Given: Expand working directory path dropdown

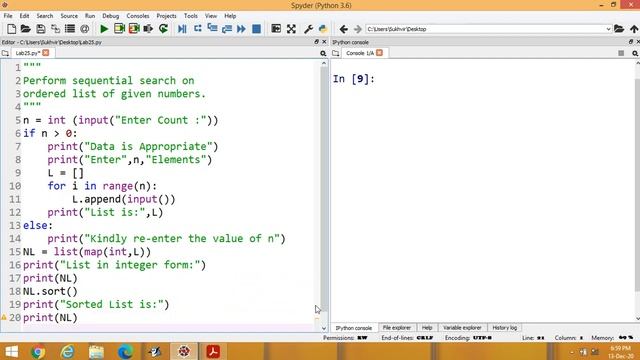Looking at the screenshot, I should [608, 29].
